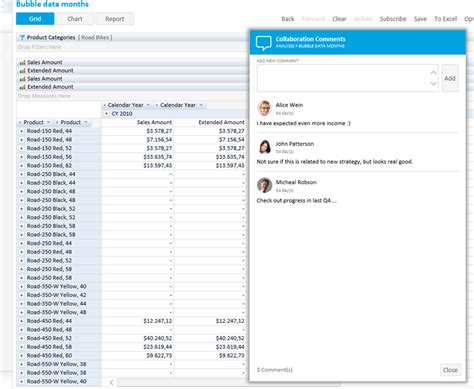Viewport: 474px width, 389px height.
Task: Expand the Road-150 Red, 44 row
Action: pos(22,131)
